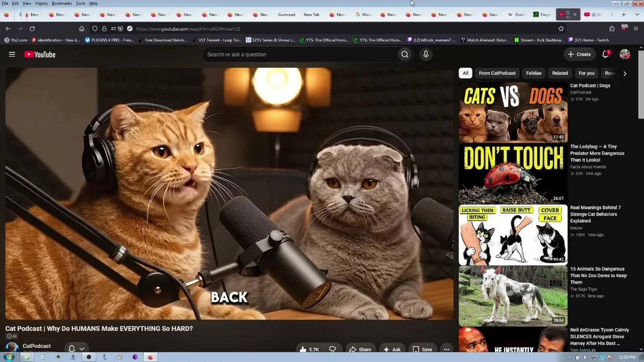Image resolution: width=644 pixels, height=362 pixels.
Task: Open the Stream - Kick Dashboard bookmark
Action: pos(539,40)
